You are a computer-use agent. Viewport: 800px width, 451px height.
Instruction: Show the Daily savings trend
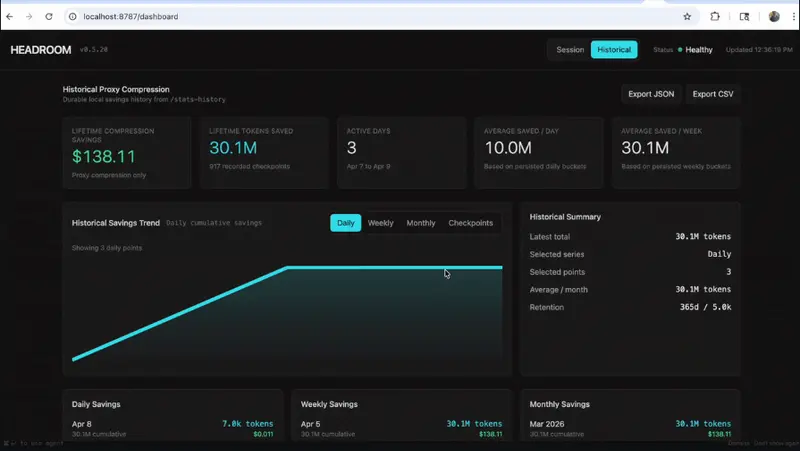tap(345, 223)
